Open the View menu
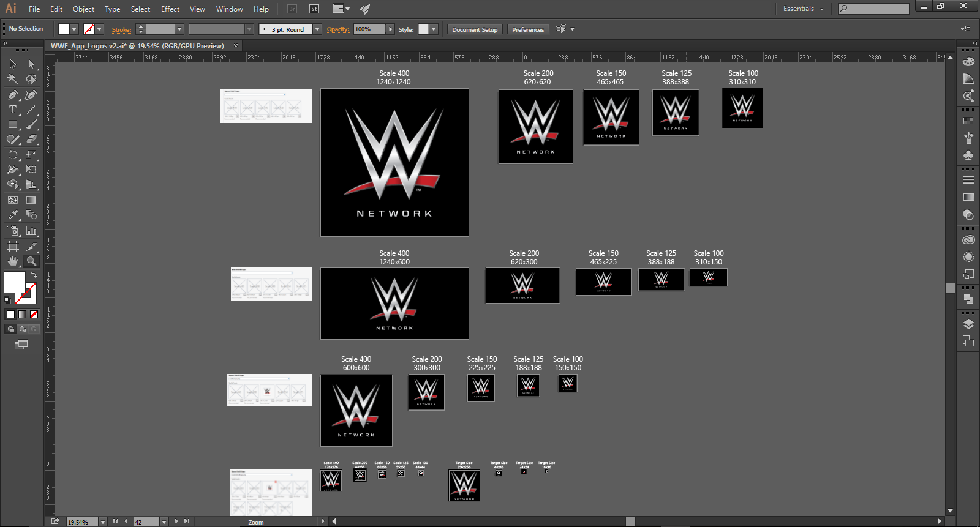980x527 pixels. pos(197,9)
